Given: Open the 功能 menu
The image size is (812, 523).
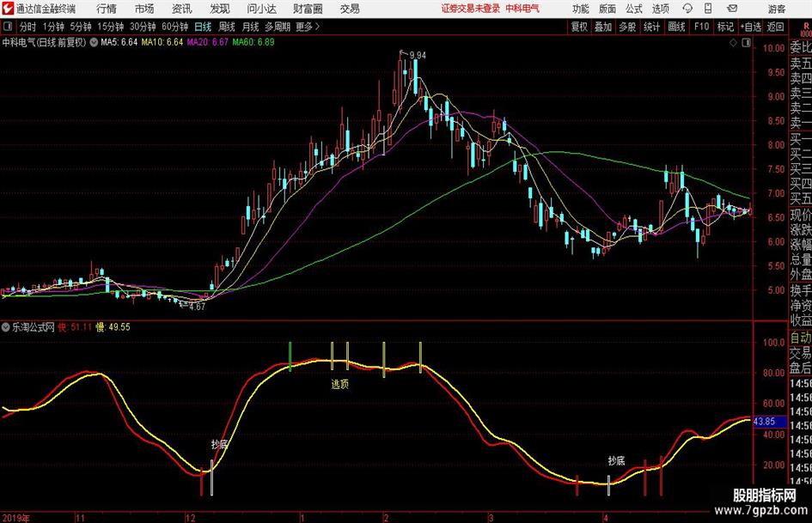Looking at the screenshot, I should tap(581, 9).
